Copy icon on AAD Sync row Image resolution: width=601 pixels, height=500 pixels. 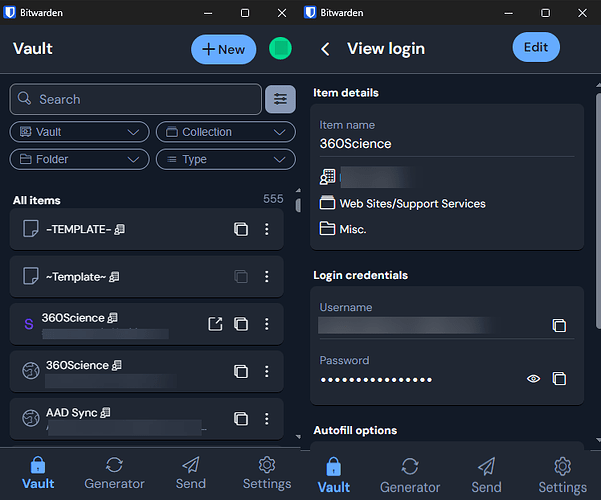[241, 419]
